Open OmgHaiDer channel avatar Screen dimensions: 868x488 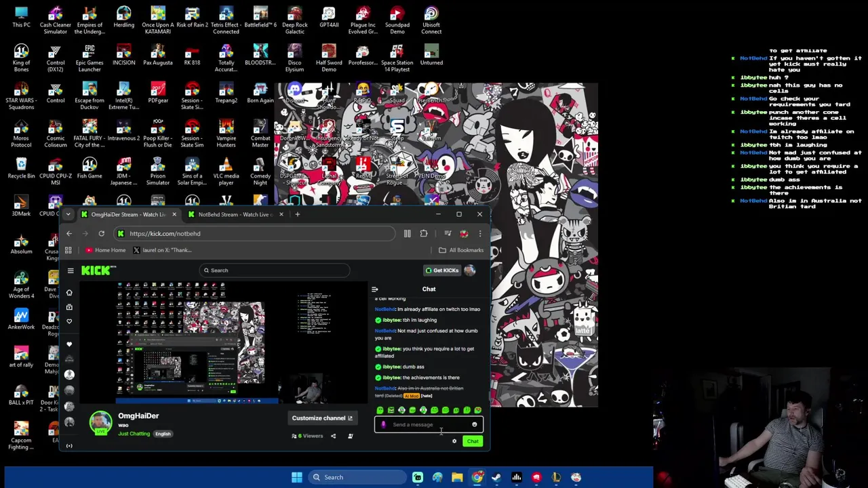click(x=101, y=422)
